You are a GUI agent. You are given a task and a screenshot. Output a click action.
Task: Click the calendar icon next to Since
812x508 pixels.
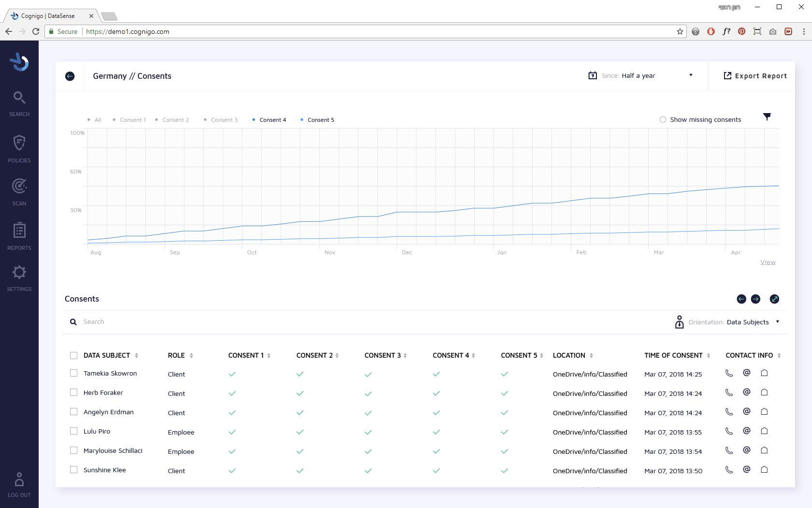pos(593,75)
